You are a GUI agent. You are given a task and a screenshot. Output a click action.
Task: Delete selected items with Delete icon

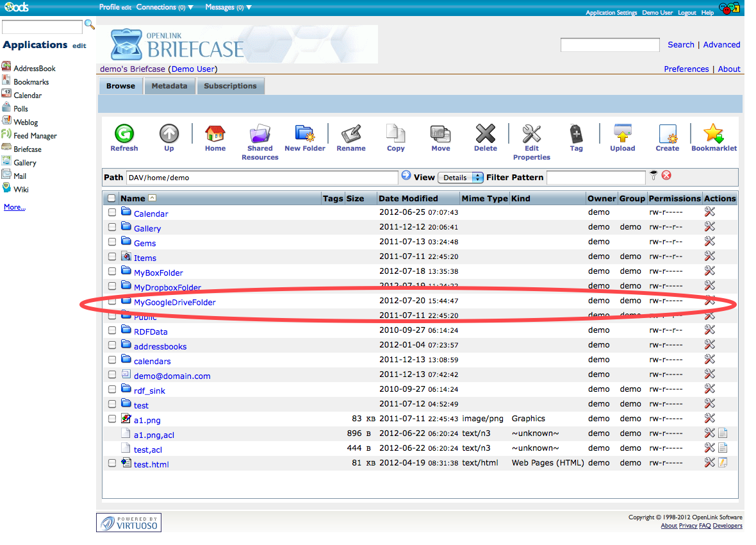[x=485, y=134]
